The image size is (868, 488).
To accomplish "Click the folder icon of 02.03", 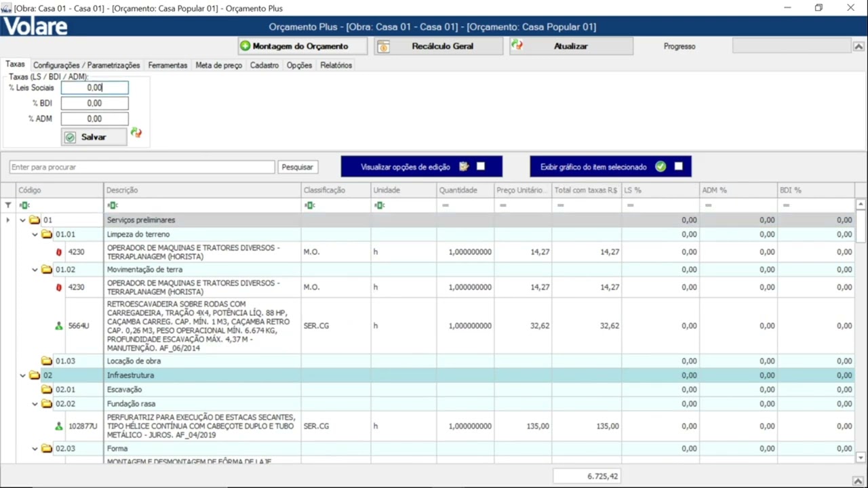I will point(47,448).
